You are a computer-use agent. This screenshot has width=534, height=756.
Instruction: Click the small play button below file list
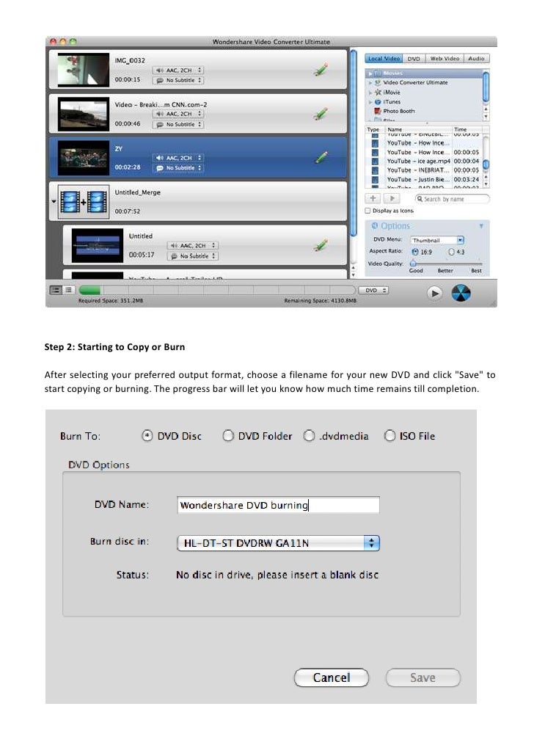392,198
